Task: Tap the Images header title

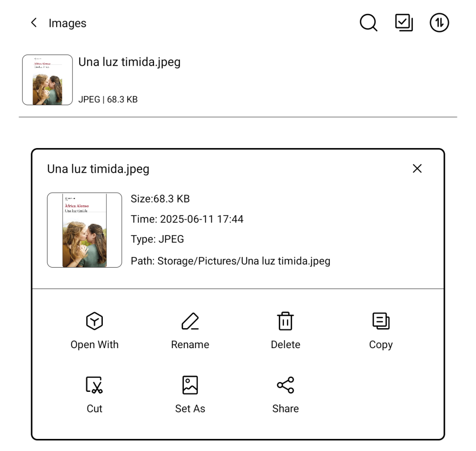Action: tap(67, 23)
